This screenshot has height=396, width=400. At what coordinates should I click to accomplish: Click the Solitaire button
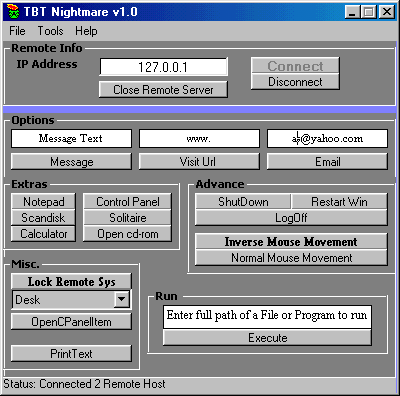127,218
